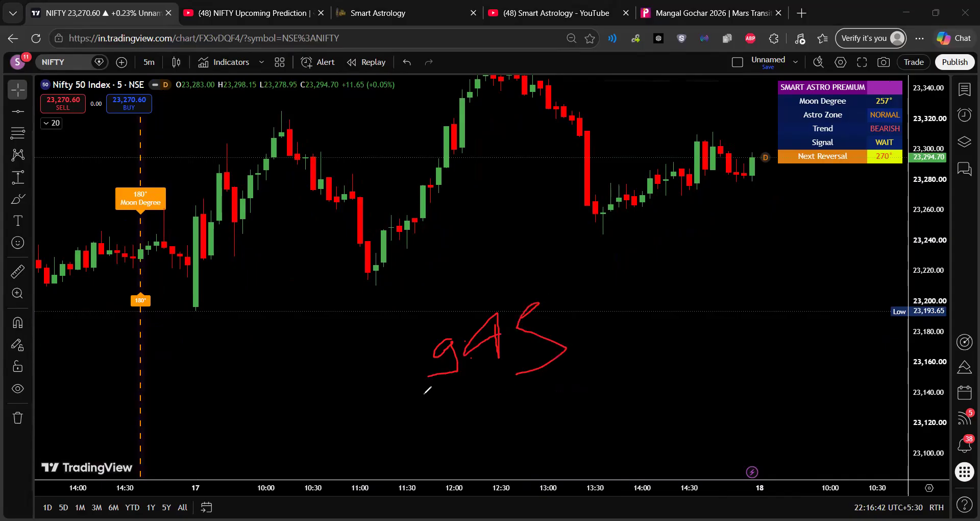Screen dimensions: 980x521
Task: Open chart settings hexagon icon
Action: [x=840, y=62]
